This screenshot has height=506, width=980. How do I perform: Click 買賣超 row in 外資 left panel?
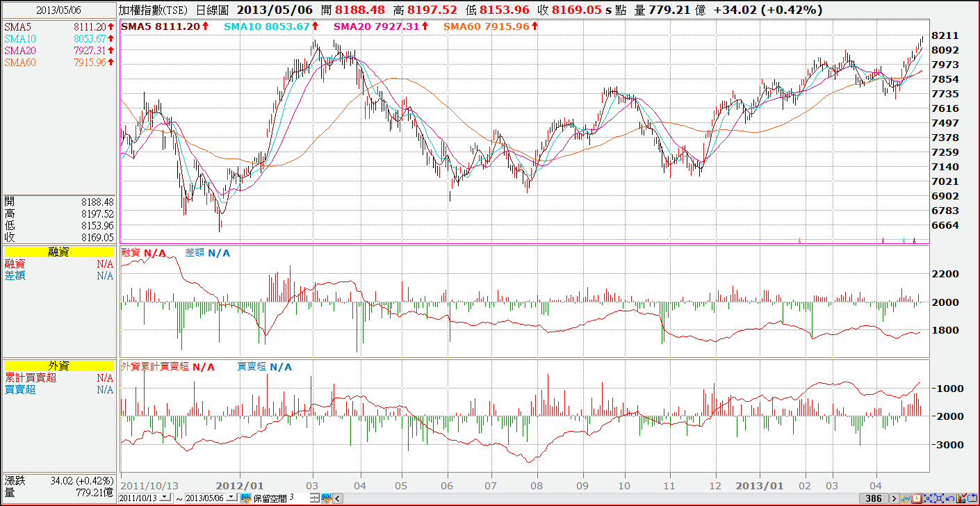[58, 389]
